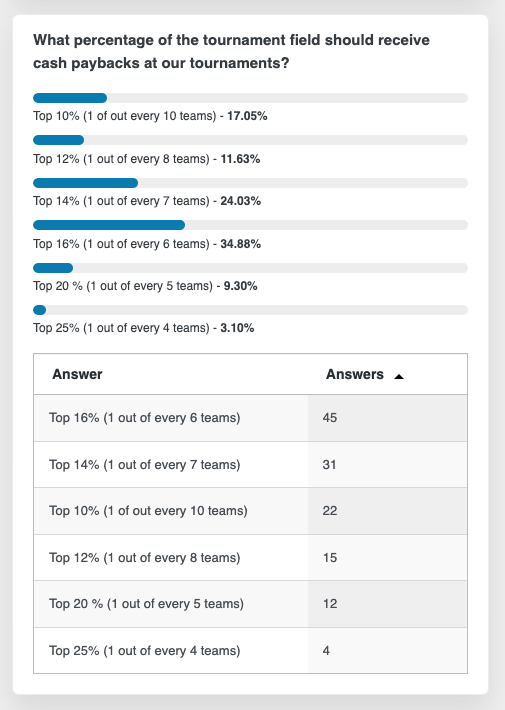Image resolution: width=505 pixels, height=710 pixels.
Task: Click the Answer column header
Action: 77,374
